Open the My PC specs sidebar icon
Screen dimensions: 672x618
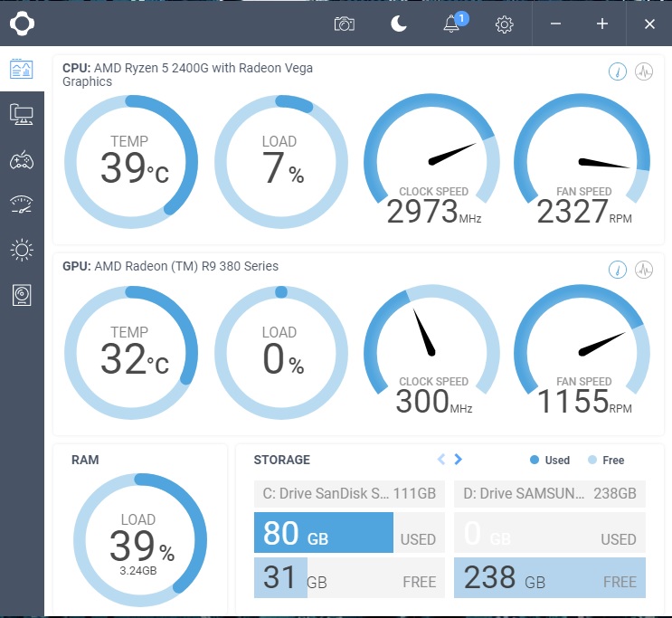coord(22,114)
